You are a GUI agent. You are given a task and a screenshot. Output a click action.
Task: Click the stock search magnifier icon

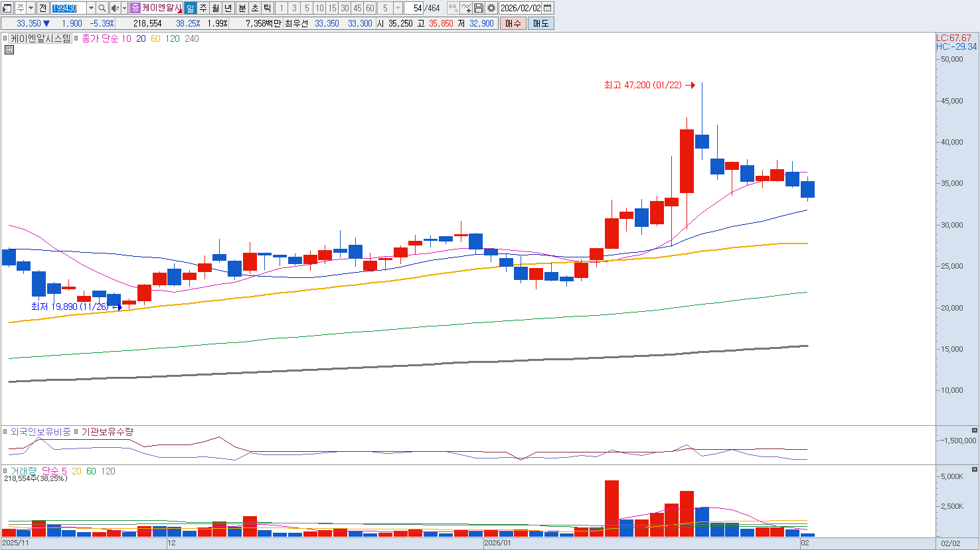[x=102, y=8]
